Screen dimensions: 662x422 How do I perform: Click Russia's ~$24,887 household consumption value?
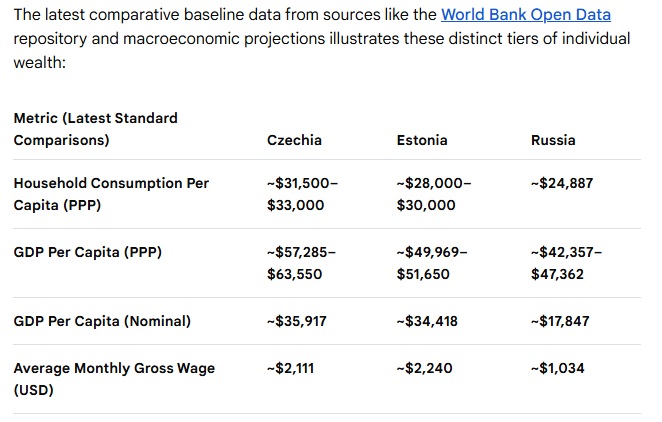(x=562, y=183)
